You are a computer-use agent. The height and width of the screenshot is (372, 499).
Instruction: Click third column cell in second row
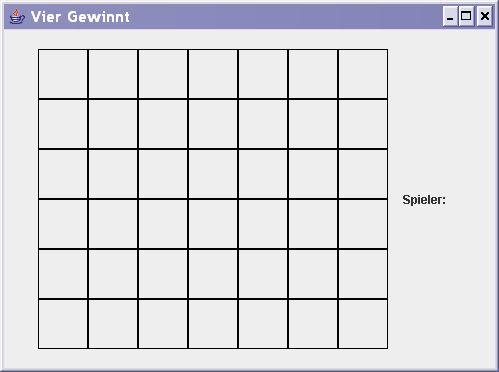point(163,124)
